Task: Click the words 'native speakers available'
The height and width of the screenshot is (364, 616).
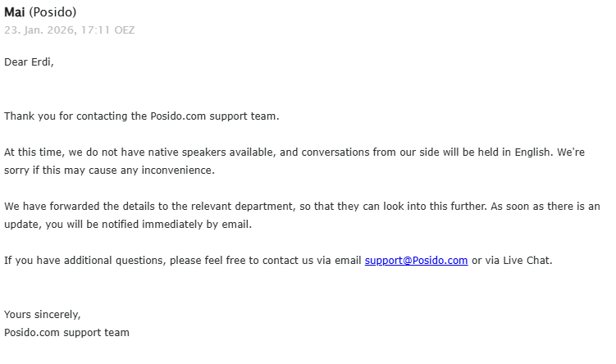Action: (x=212, y=152)
